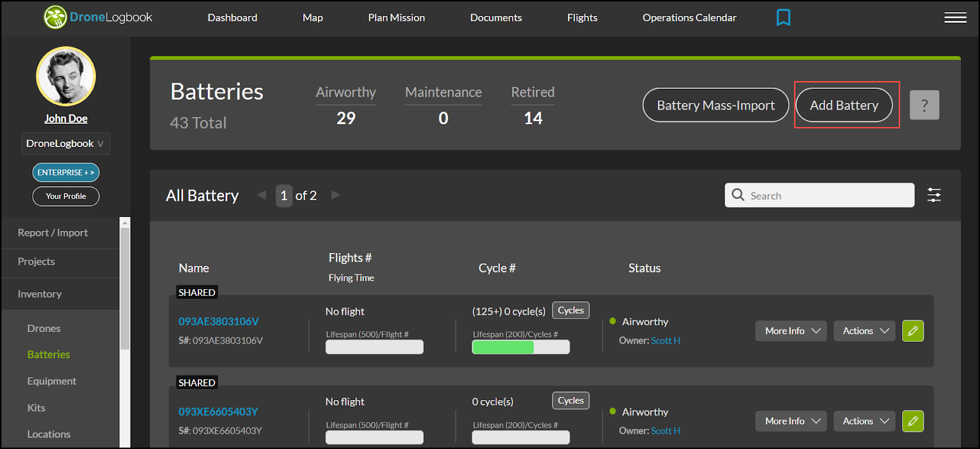Screen dimensions: 980x449
Task: Click John Doe profile photo
Action: point(66,77)
